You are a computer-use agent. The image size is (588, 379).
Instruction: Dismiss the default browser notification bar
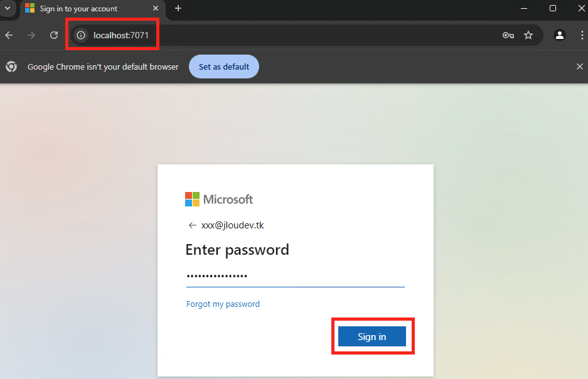(580, 67)
